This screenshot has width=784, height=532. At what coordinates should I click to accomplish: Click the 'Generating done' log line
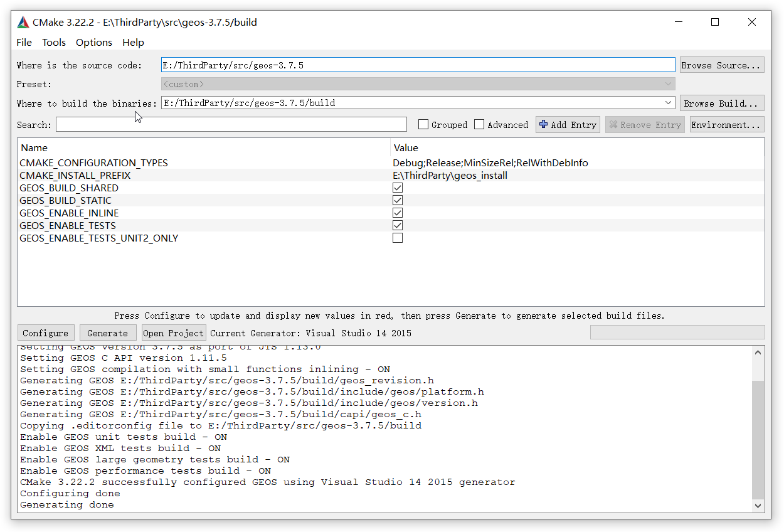67,504
